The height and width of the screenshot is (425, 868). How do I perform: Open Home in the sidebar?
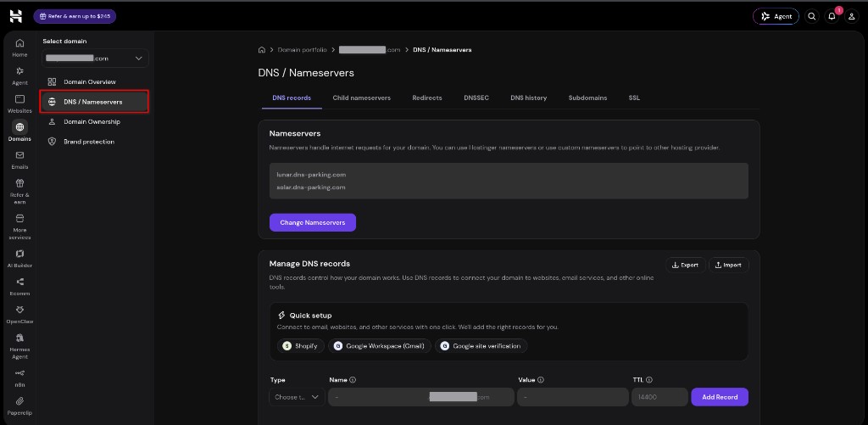[20, 48]
